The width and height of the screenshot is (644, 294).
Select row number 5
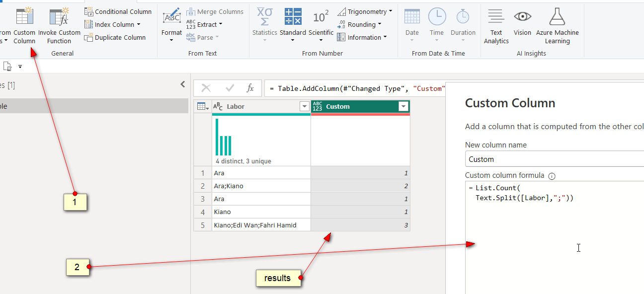(203, 225)
